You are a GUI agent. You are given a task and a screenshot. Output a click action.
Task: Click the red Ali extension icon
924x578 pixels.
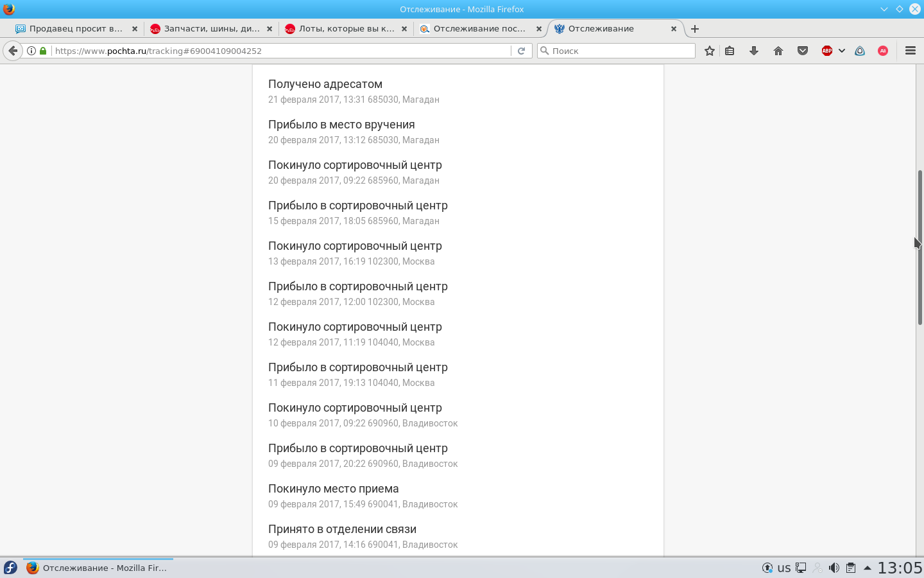pos(883,51)
